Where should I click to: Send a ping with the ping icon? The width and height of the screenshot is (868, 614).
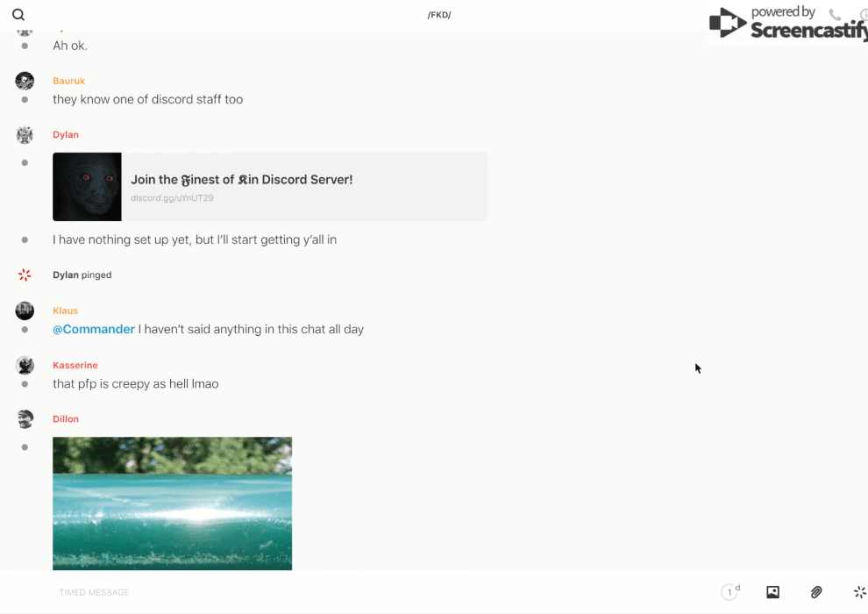click(859, 592)
